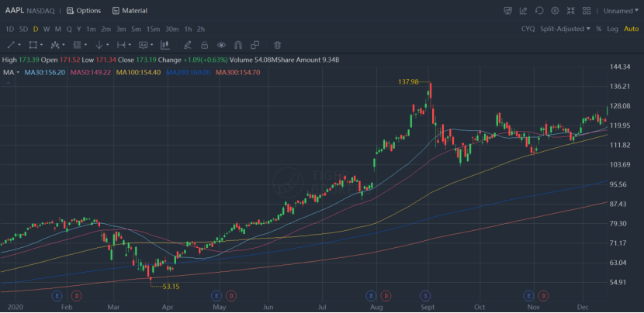The height and width of the screenshot is (313, 644).
Task: Select the horizontal measure range tool
Action: point(121,45)
